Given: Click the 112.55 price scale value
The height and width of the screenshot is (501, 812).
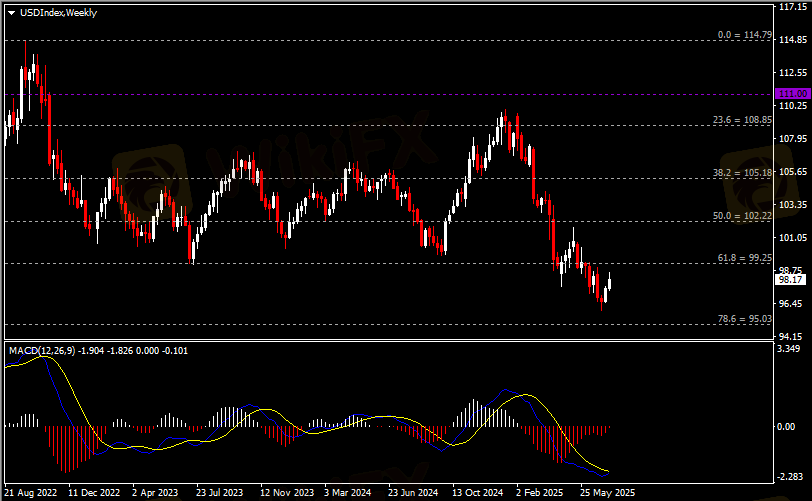Looking at the screenshot, I should tap(793, 73).
